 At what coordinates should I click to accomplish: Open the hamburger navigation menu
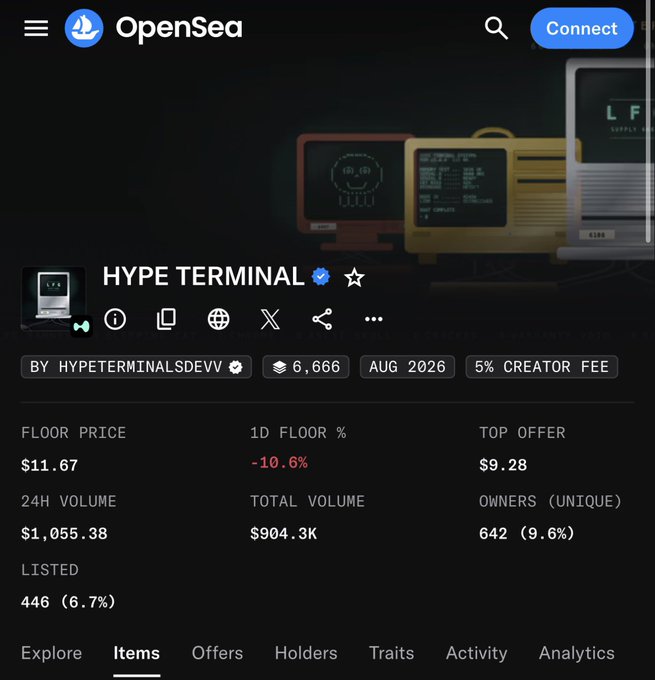[x=36, y=29]
